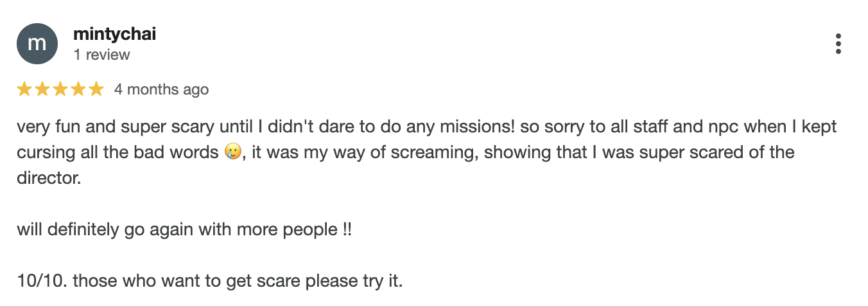Click the "1 review" count text

101,55
